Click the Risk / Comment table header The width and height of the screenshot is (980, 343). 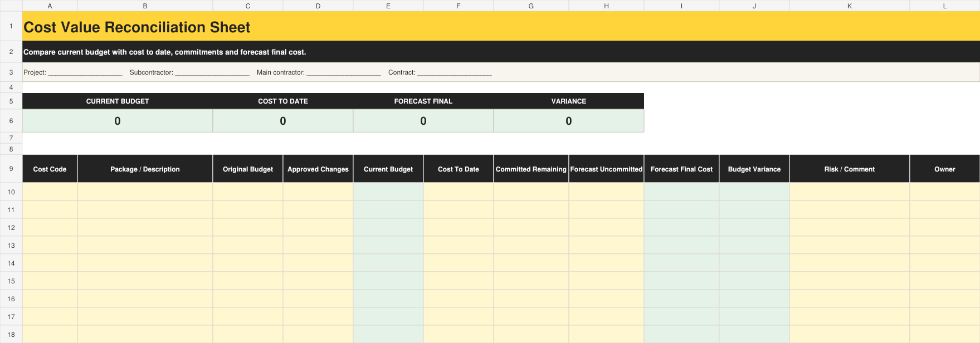(x=850, y=169)
